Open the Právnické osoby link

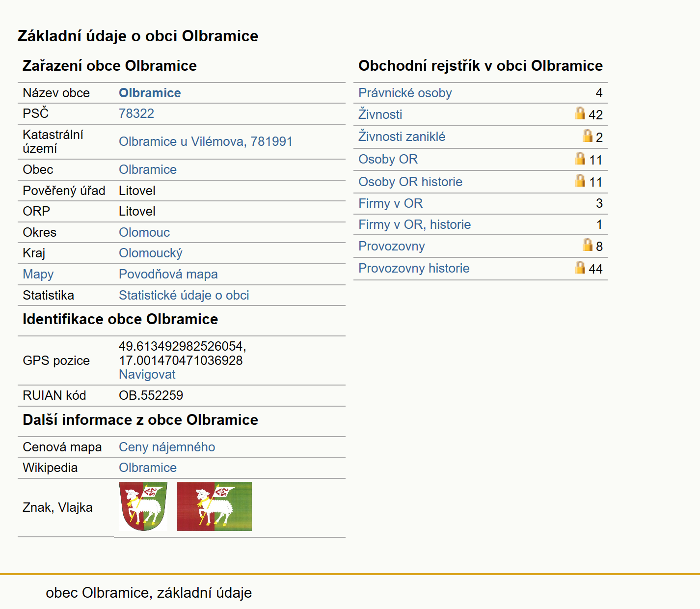tap(405, 93)
